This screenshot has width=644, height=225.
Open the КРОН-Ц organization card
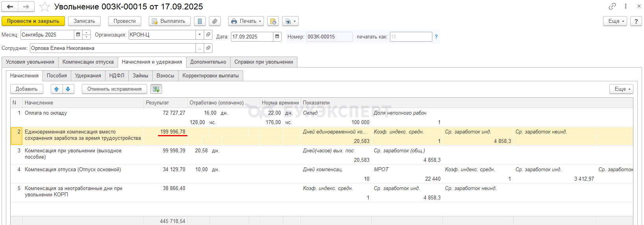point(209,35)
